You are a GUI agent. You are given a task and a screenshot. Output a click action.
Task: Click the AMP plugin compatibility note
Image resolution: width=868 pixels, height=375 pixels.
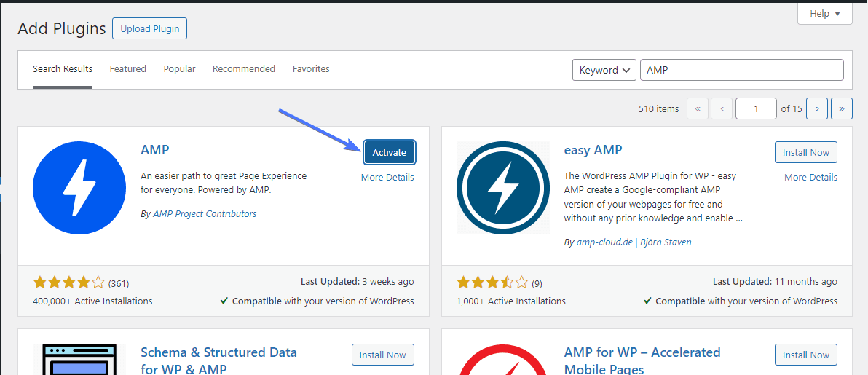click(x=317, y=301)
